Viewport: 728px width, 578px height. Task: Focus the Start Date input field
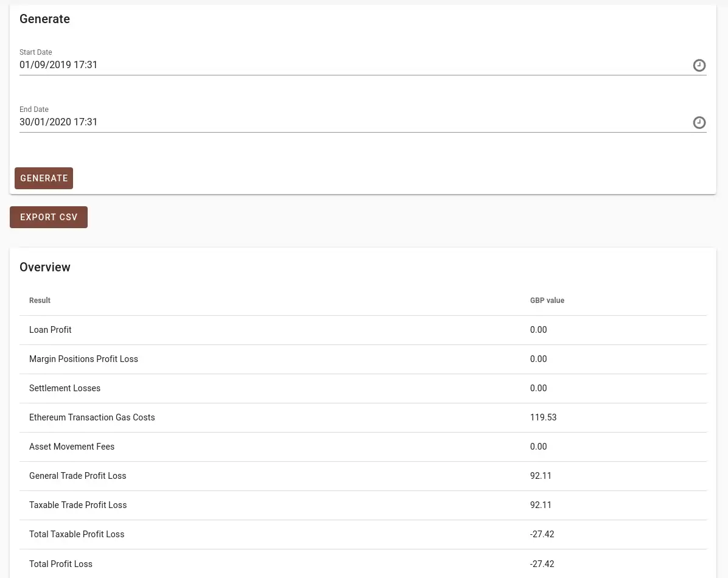tap(353, 65)
